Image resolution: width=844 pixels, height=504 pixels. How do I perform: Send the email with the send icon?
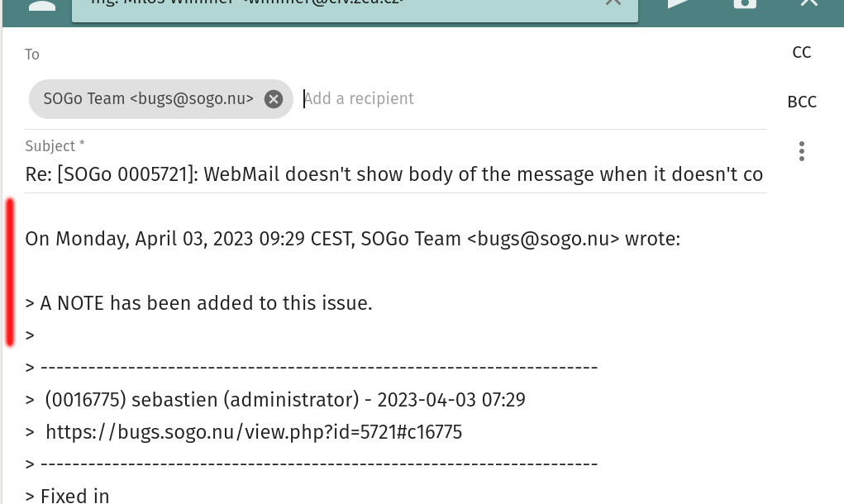coord(678,3)
